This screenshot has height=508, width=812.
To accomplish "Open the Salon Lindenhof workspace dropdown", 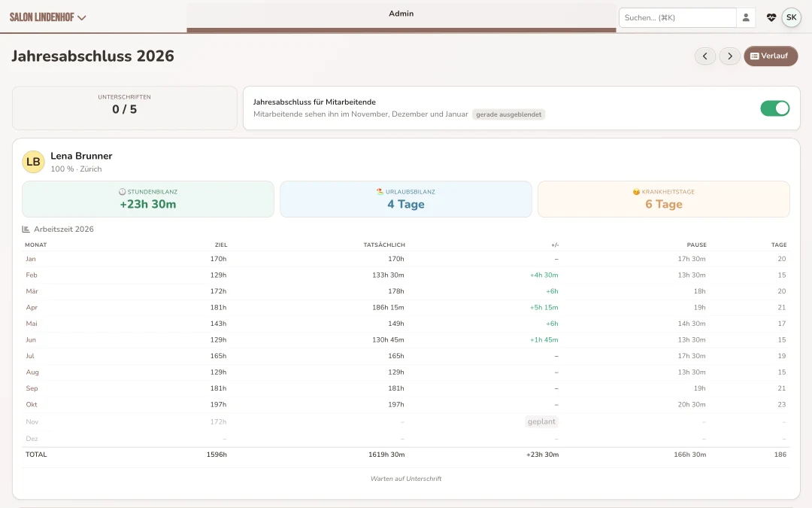I will 47,17.
